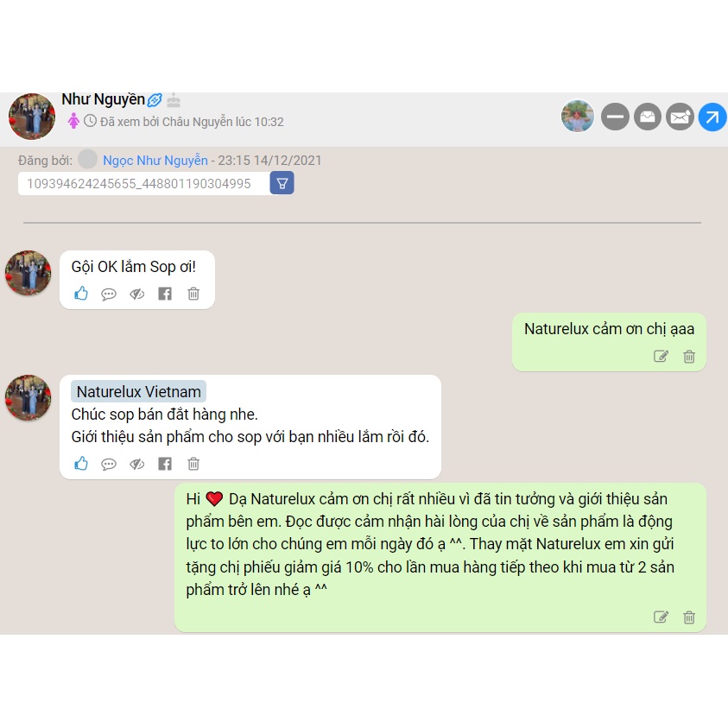Like the 'Gội OK lắm Sop ơi!' comment

coord(81,294)
